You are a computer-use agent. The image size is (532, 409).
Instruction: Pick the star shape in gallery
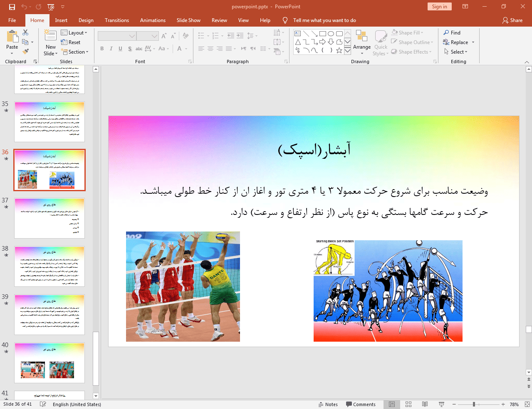339,50
